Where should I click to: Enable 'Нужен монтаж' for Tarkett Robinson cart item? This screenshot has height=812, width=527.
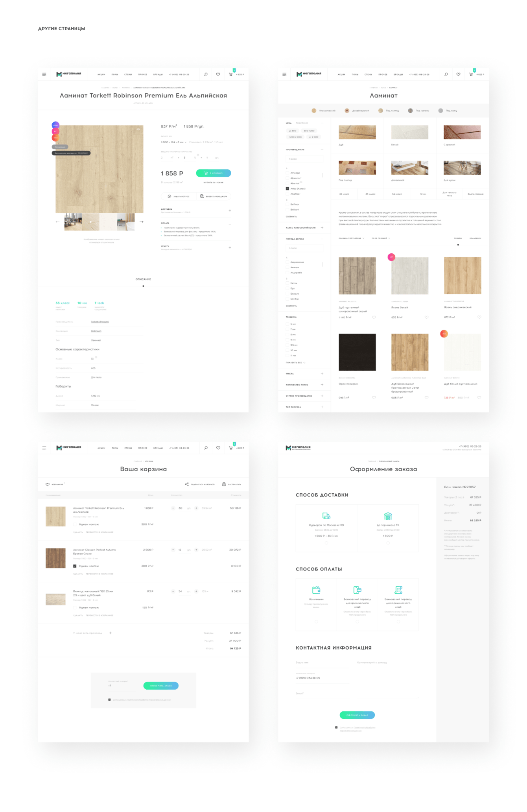[x=75, y=524]
